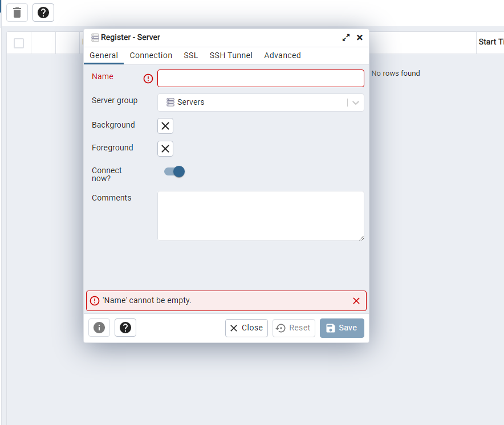Close dialog using the title bar X
504x425 pixels.
(x=360, y=38)
